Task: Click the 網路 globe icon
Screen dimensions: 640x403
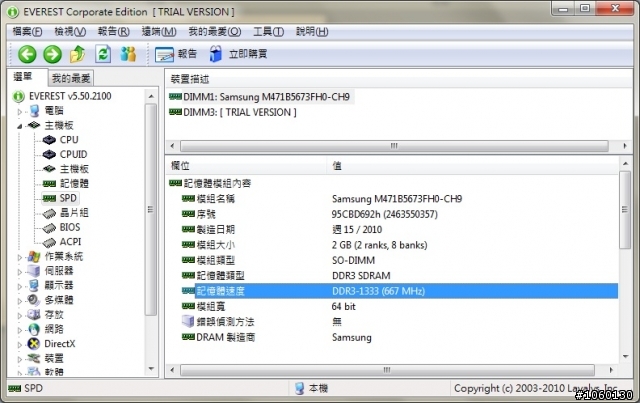Action: pyautogui.click(x=33, y=330)
